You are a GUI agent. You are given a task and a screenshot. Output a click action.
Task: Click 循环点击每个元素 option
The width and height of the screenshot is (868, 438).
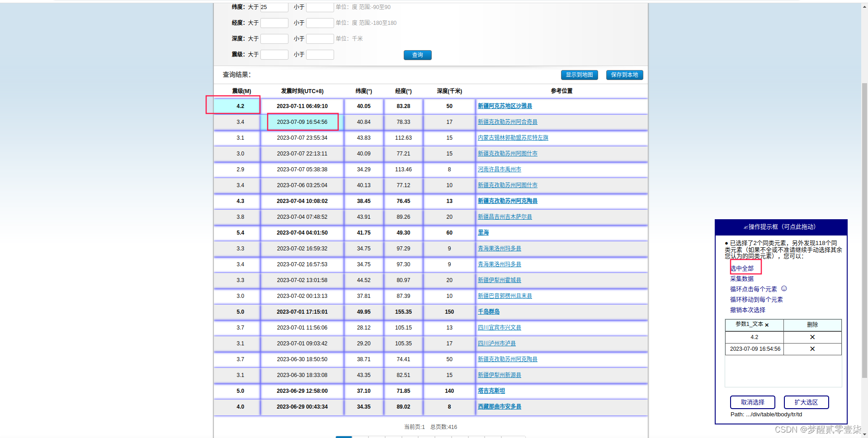[753, 289]
